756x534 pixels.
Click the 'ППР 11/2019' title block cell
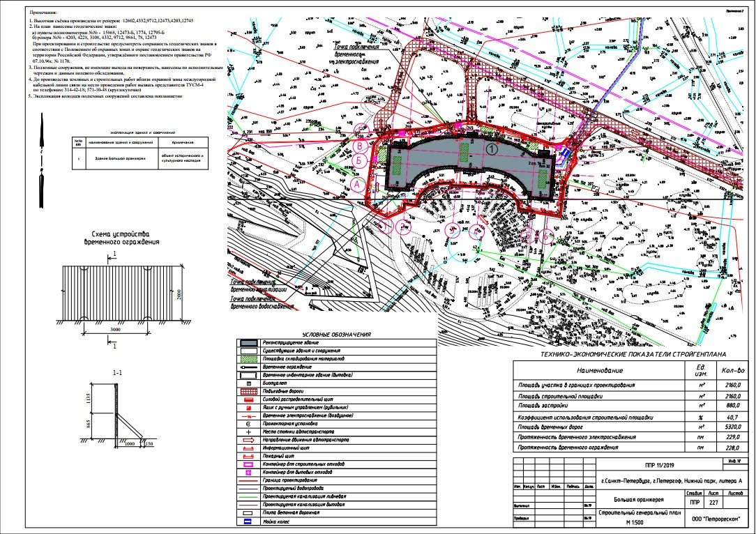(x=660, y=466)
